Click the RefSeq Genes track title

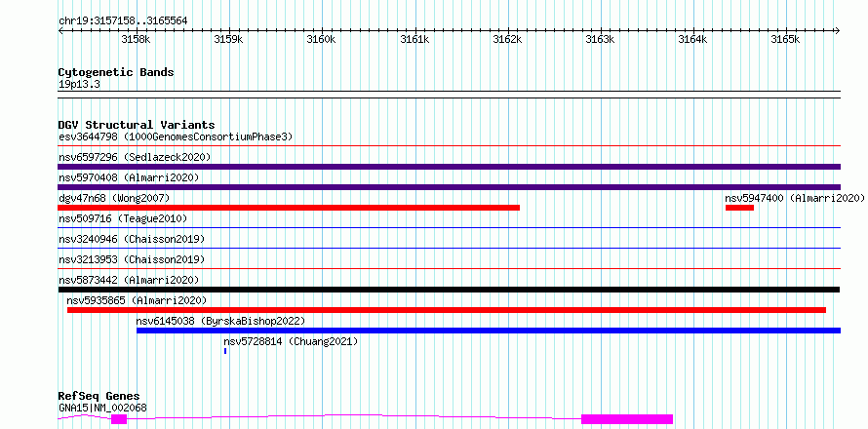[99, 396]
